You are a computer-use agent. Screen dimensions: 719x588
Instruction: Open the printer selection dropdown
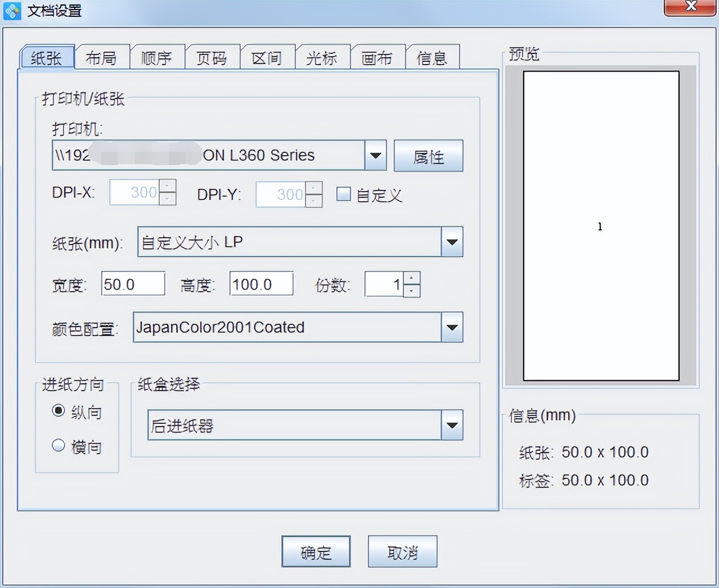pos(375,155)
